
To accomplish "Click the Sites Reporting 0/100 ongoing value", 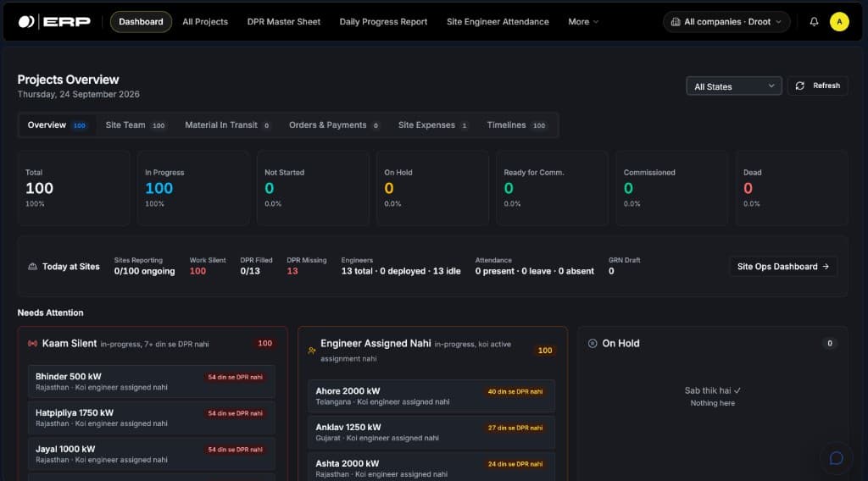I will 144,271.
